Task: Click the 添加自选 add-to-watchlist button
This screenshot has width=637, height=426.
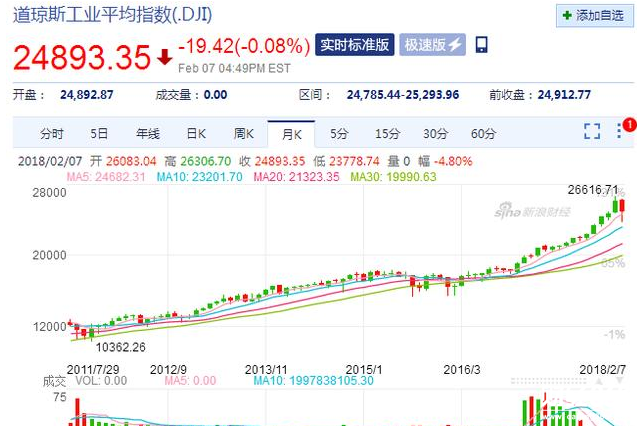Action: pos(594,16)
